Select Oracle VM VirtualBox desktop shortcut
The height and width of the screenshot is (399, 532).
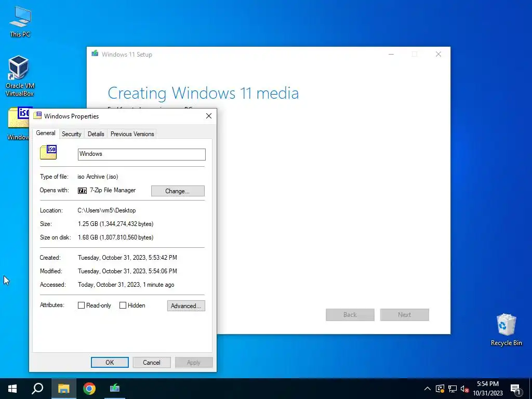(20, 76)
